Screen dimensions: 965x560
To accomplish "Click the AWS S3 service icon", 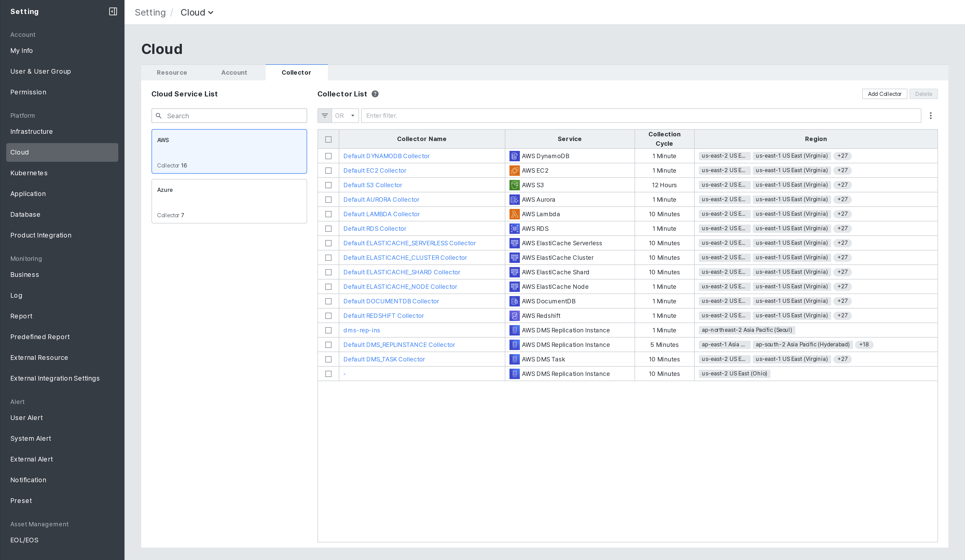I will click(514, 185).
